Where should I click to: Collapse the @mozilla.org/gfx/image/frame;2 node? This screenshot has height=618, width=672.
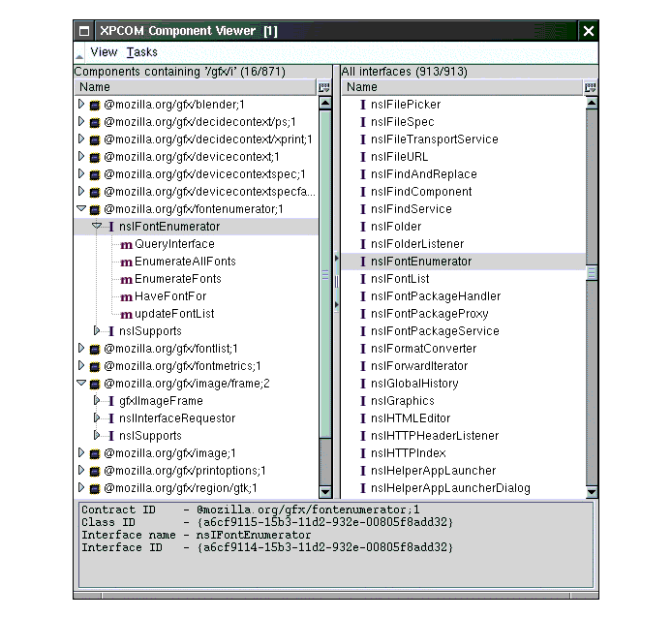click(x=81, y=384)
